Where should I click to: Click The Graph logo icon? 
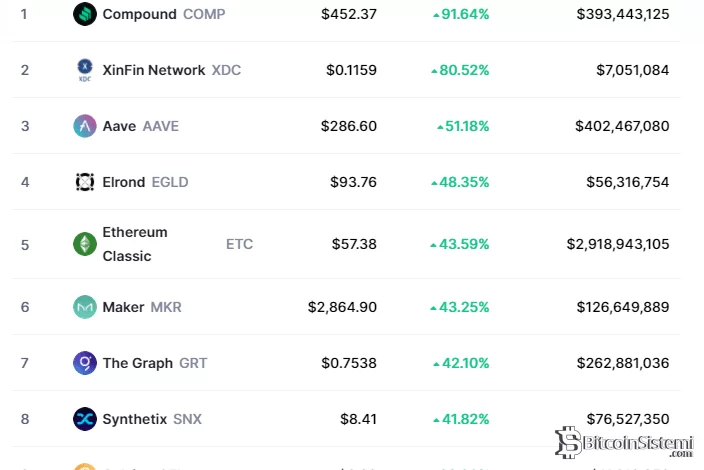point(85,363)
